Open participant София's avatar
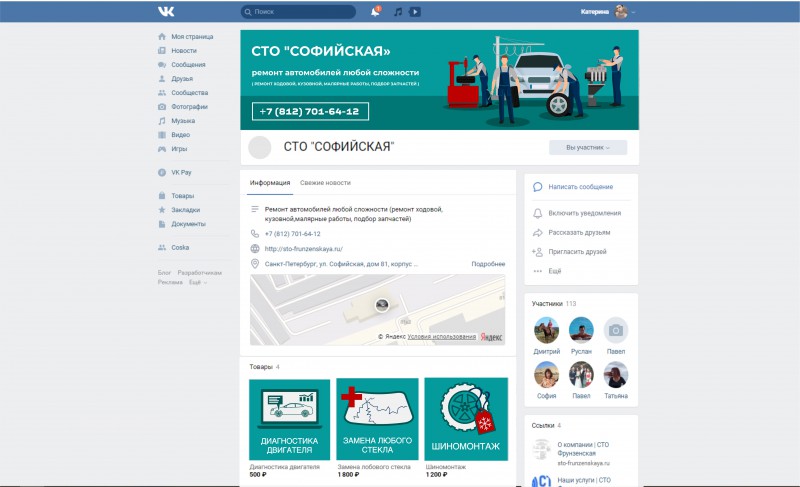The height and width of the screenshot is (487, 800). click(x=546, y=374)
